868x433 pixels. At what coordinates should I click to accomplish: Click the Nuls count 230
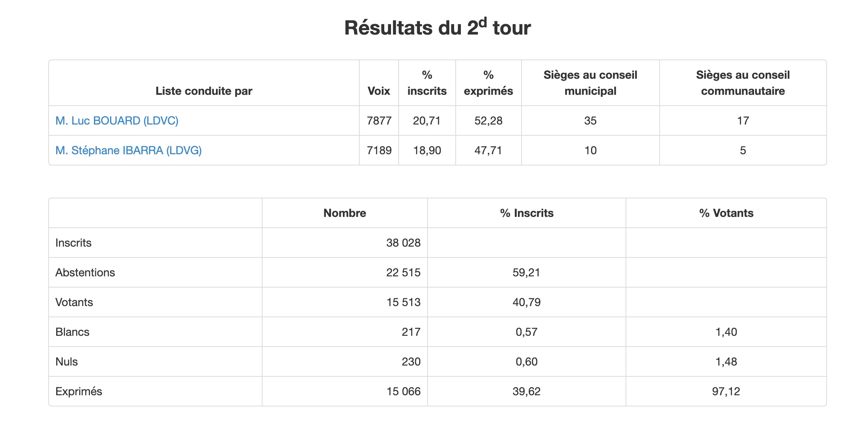[x=411, y=362]
